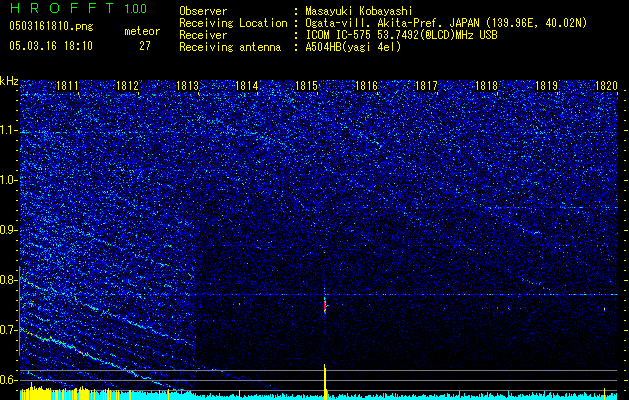Click the 1815 time axis marker
The height and width of the screenshot is (400, 629).
coord(306,85)
